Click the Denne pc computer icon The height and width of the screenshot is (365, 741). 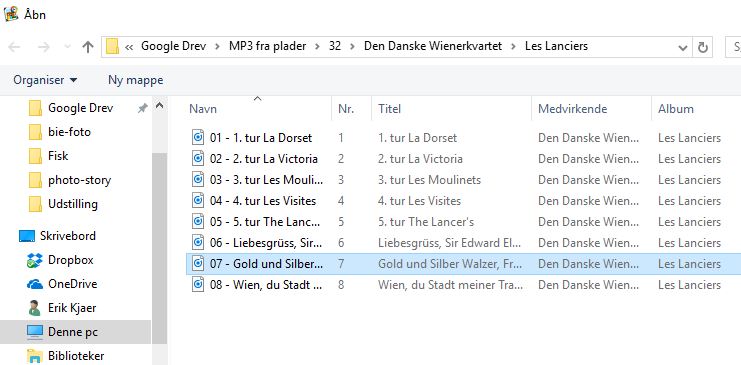click(35, 332)
